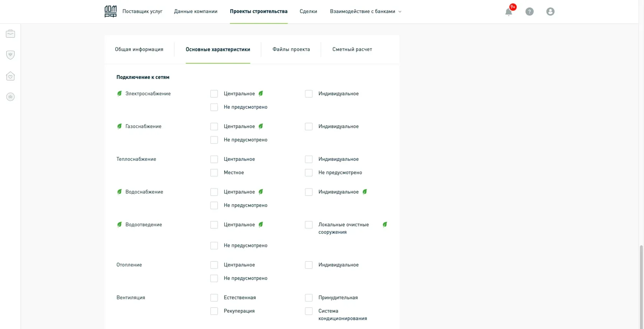Click the round people icon in sidebar
This screenshot has width=644, height=329.
[10, 97]
